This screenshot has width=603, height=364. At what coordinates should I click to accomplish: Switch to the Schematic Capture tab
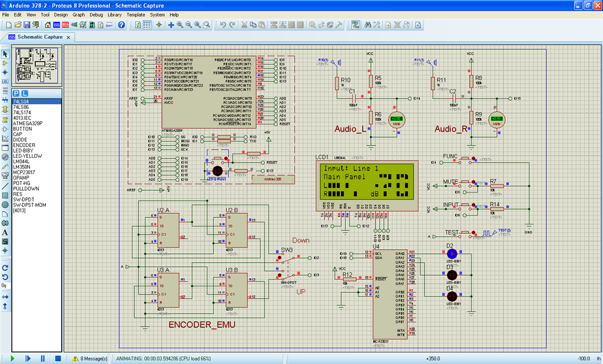(40, 37)
